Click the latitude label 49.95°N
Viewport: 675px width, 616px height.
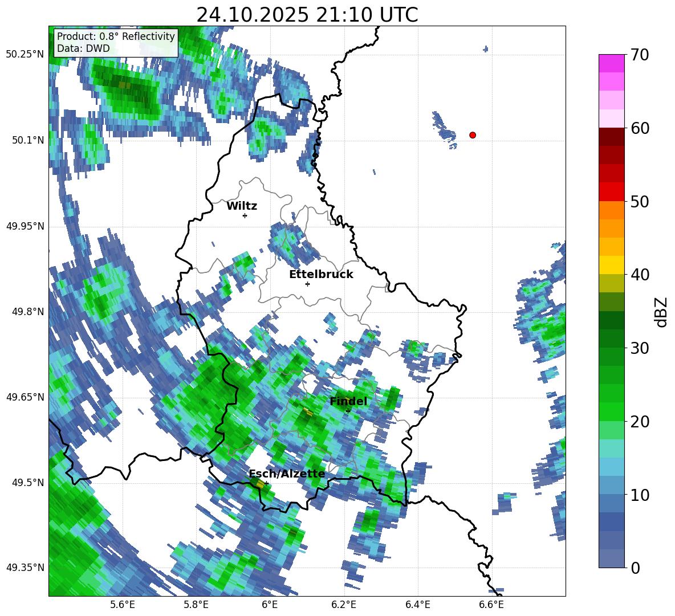tap(25, 226)
